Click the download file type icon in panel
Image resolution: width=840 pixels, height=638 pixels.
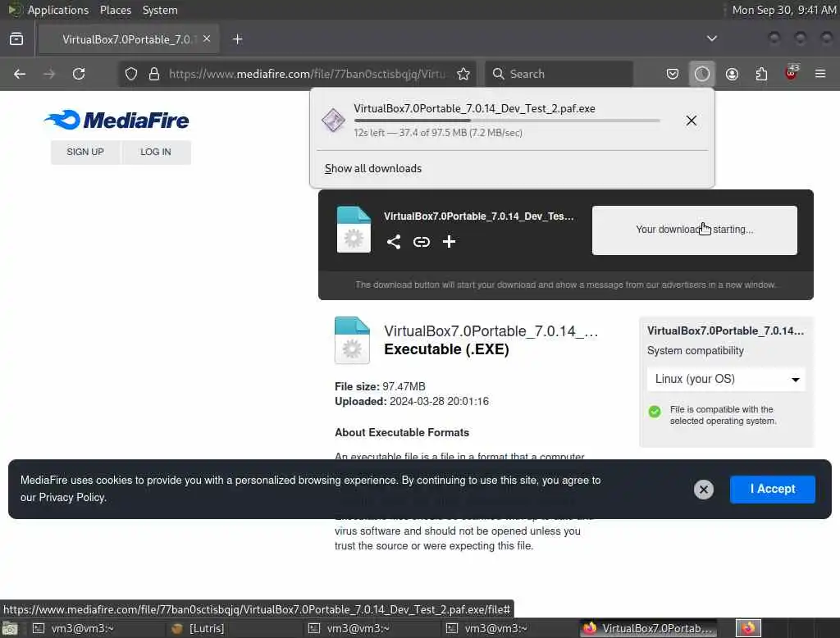(x=333, y=120)
